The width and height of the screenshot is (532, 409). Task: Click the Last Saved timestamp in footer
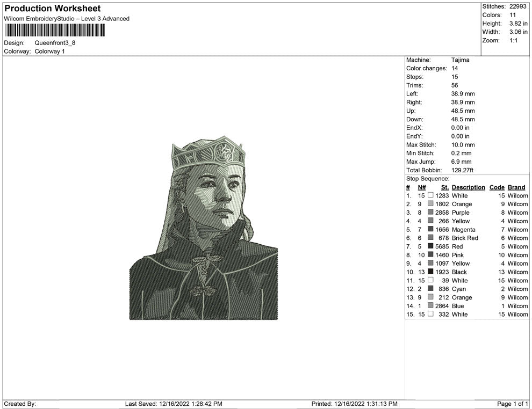[174, 404]
